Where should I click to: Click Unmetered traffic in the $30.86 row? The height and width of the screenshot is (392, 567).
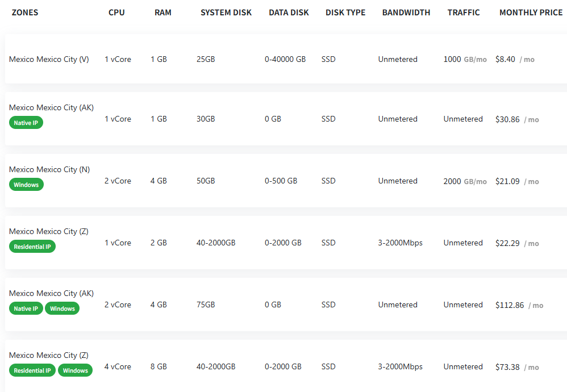pos(463,119)
